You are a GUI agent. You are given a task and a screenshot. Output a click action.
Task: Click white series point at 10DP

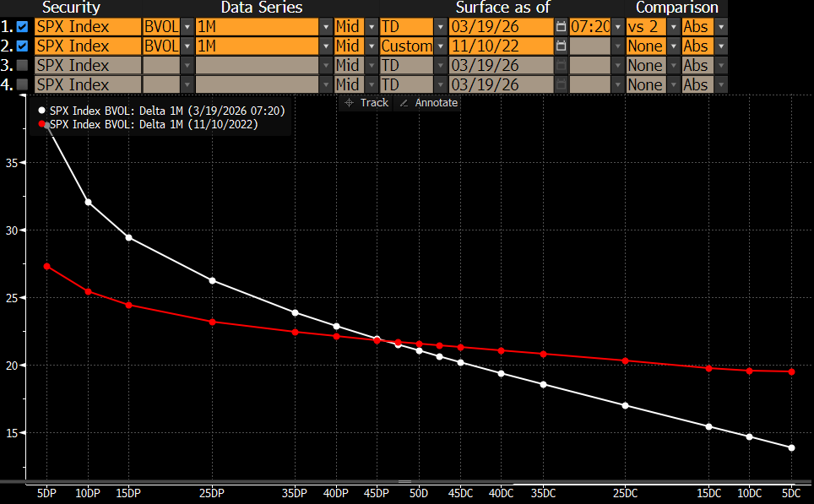point(89,202)
